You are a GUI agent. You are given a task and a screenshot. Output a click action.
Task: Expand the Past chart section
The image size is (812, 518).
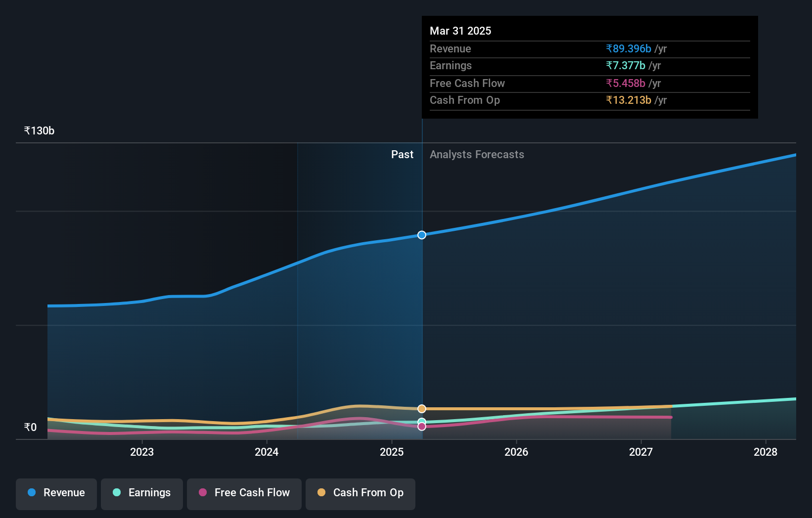click(x=402, y=154)
